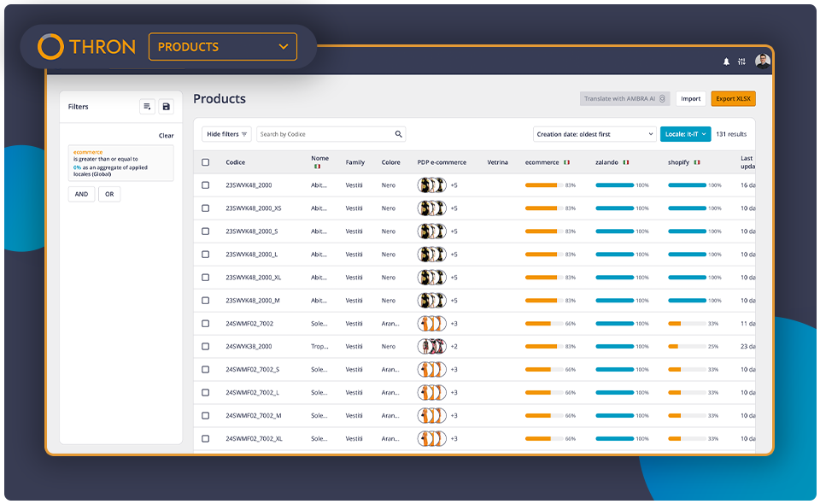Click the flag next to shopify header
This screenshot has height=504, width=820.
pyautogui.click(x=697, y=162)
